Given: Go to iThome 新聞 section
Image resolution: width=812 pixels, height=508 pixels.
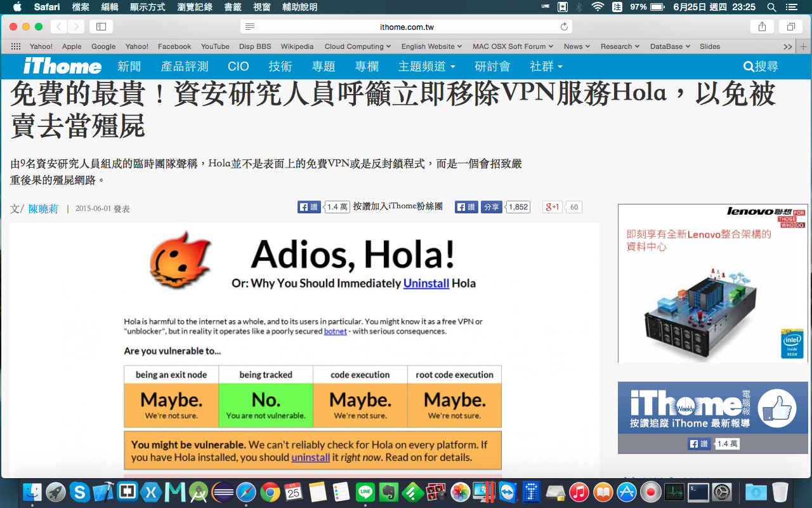Looking at the screenshot, I should click(129, 66).
